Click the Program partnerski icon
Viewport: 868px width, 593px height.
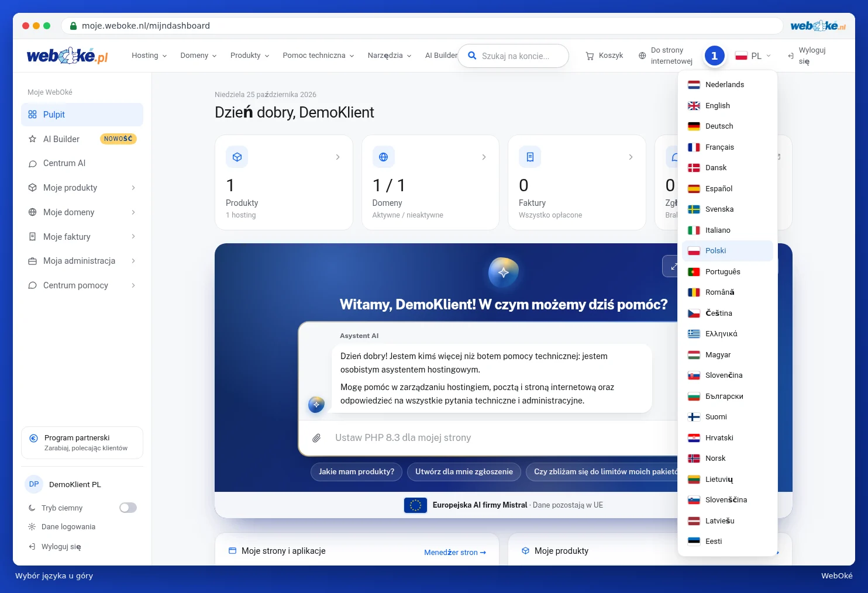tap(33, 438)
